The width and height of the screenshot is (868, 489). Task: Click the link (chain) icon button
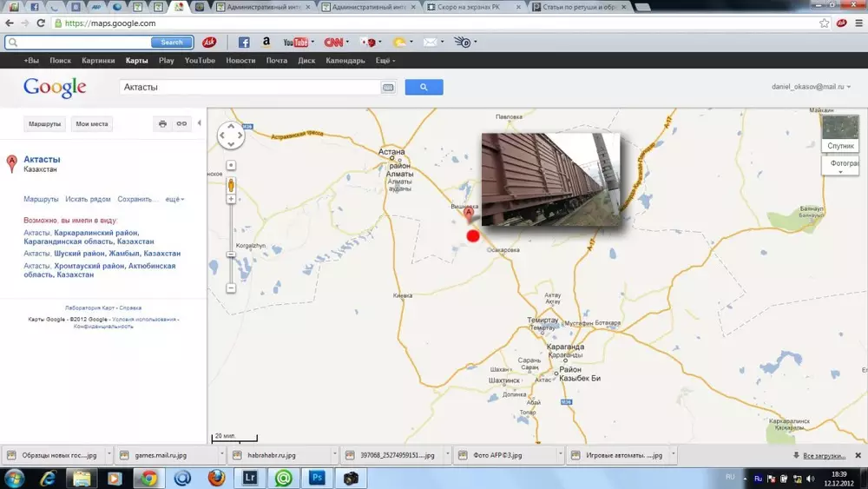click(x=181, y=124)
